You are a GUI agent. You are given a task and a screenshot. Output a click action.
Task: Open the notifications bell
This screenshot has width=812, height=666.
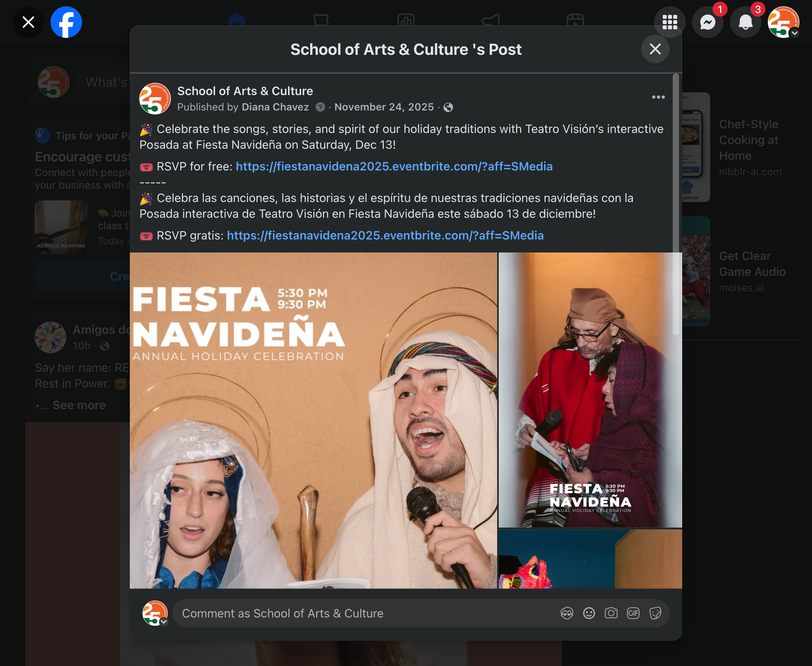745,22
